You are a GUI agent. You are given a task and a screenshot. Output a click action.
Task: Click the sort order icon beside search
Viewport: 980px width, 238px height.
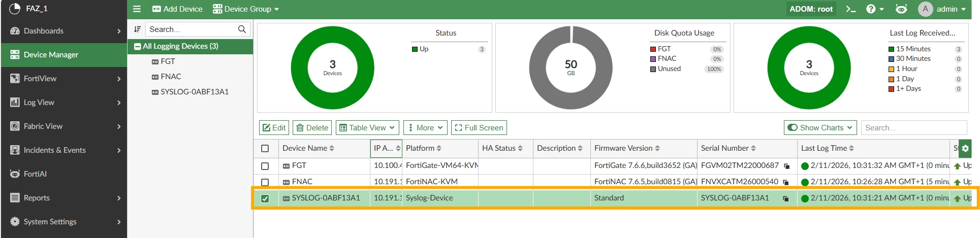[137, 29]
